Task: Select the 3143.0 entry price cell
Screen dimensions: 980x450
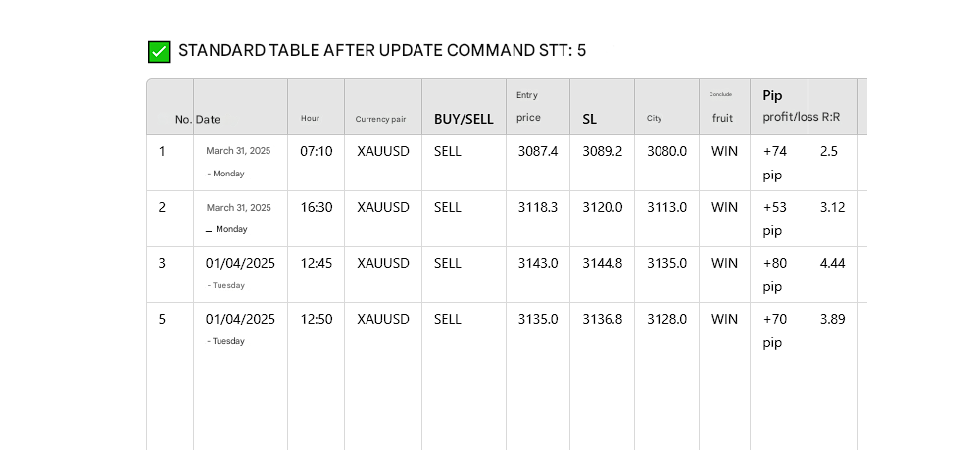Action: pos(538,263)
